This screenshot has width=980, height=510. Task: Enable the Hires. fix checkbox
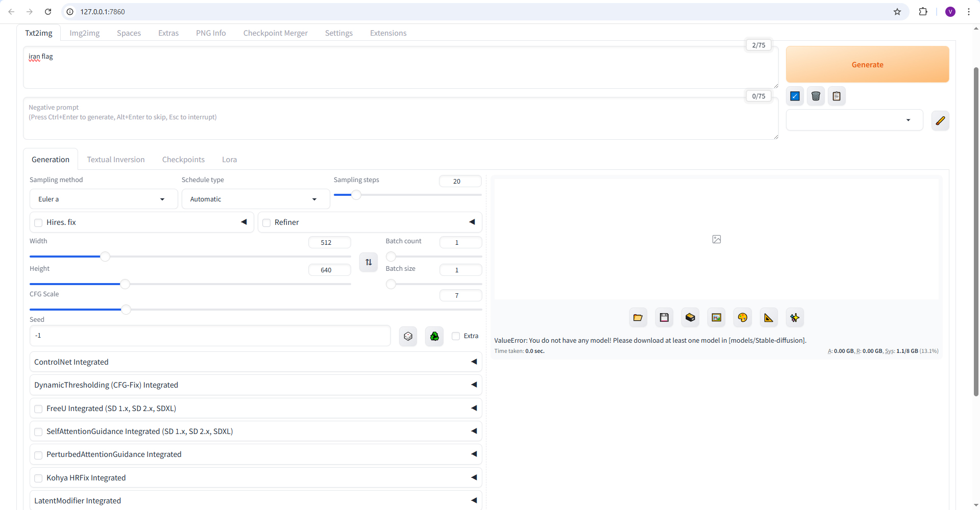pyautogui.click(x=38, y=222)
